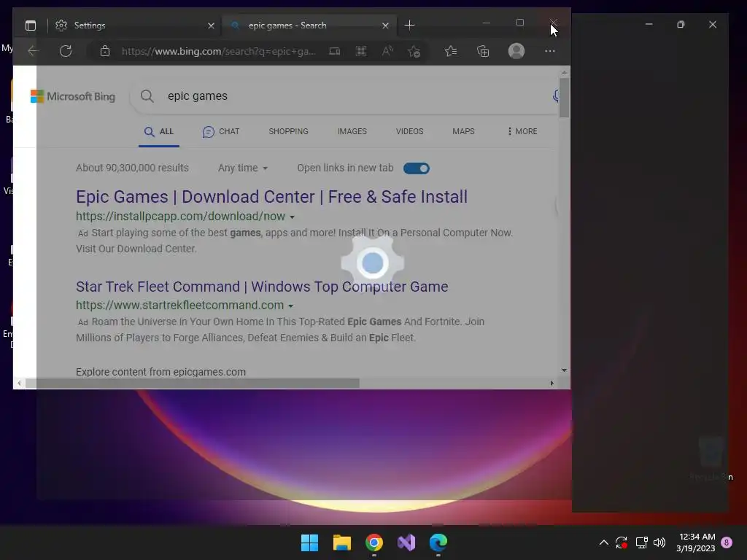
Task: Open File Explorer from taskbar
Action: pyautogui.click(x=342, y=542)
